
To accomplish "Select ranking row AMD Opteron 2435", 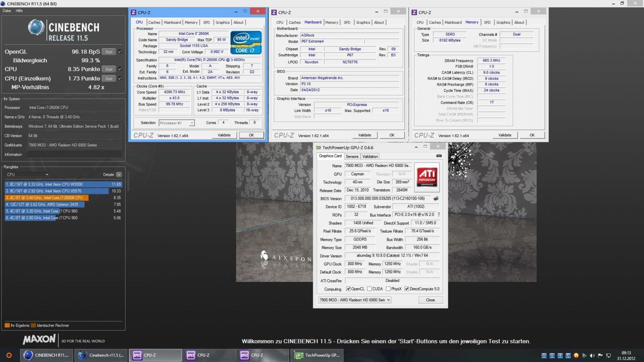I will [63, 204].
